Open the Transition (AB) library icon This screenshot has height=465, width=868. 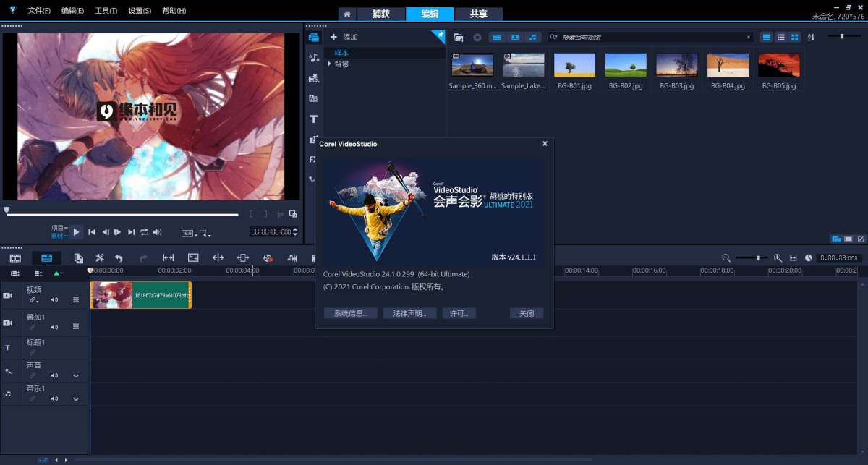(314, 98)
